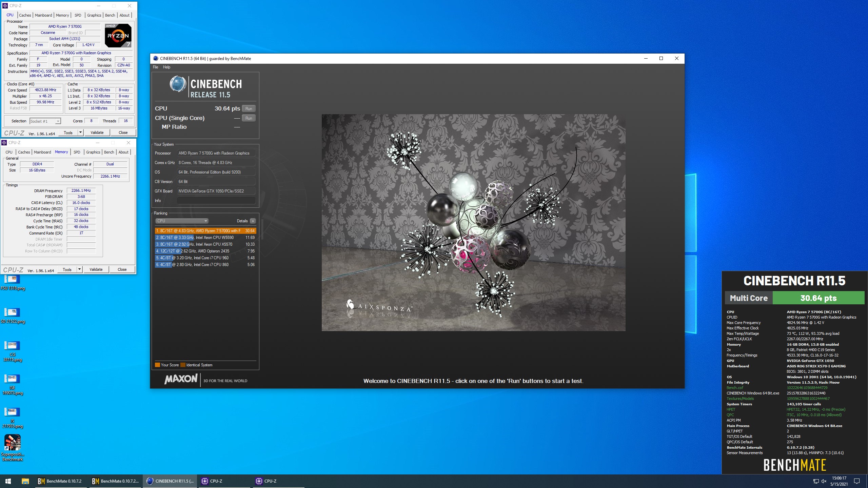Open the notification center icon
The image size is (868, 488).
coord(857,481)
